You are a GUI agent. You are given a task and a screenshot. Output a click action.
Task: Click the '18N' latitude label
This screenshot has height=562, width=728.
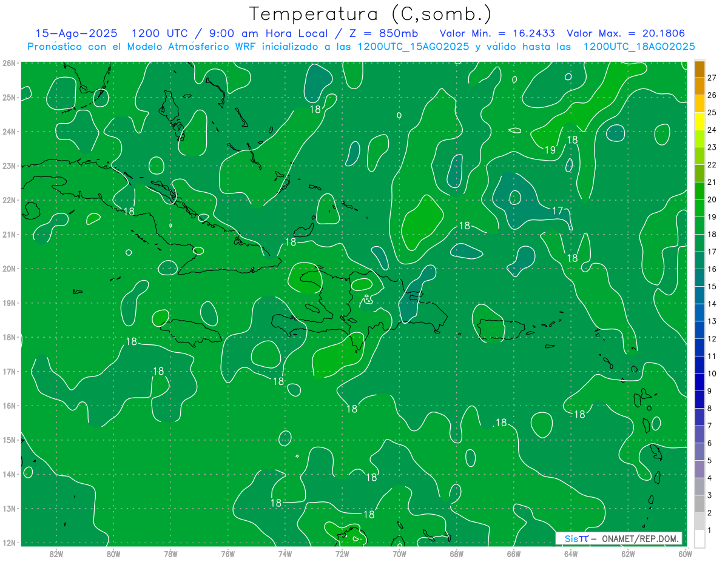(x=8, y=337)
